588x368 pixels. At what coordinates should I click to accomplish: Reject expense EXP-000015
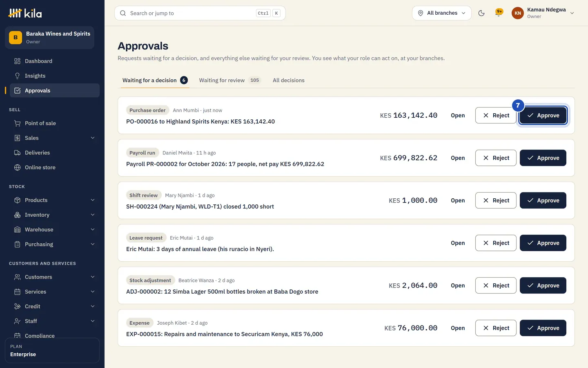coord(496,328)
